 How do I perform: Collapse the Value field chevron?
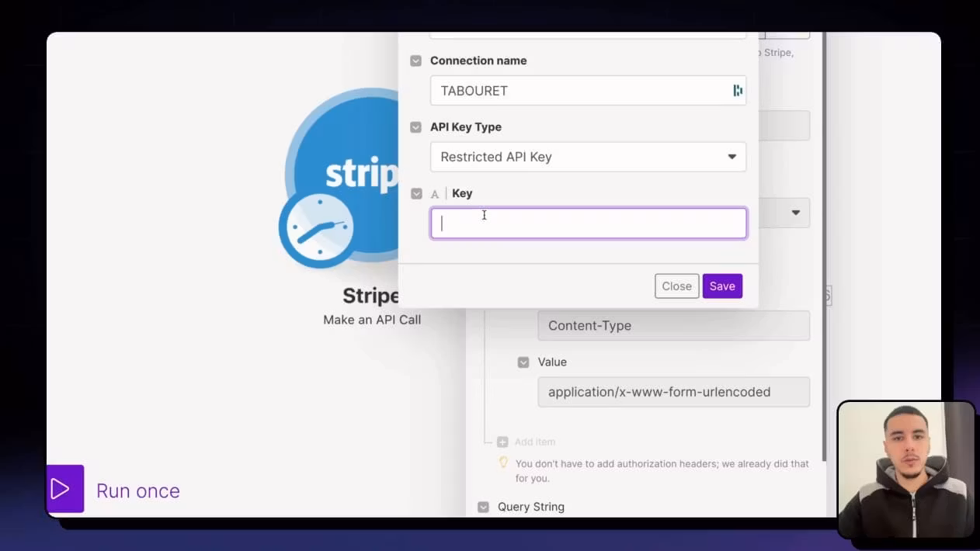[x=523, y=362]
